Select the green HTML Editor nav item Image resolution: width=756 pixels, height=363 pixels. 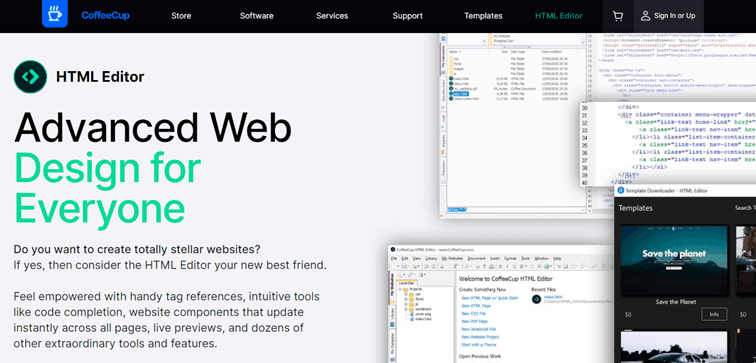pos(559,16)
